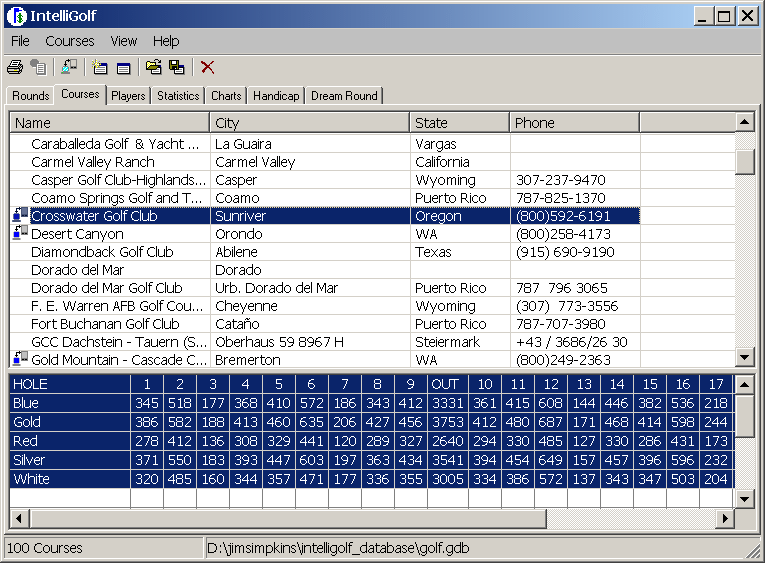Click scorecard scroll up arrow
The height and width of the screenshot is (563, 765).
coord(745,384)
